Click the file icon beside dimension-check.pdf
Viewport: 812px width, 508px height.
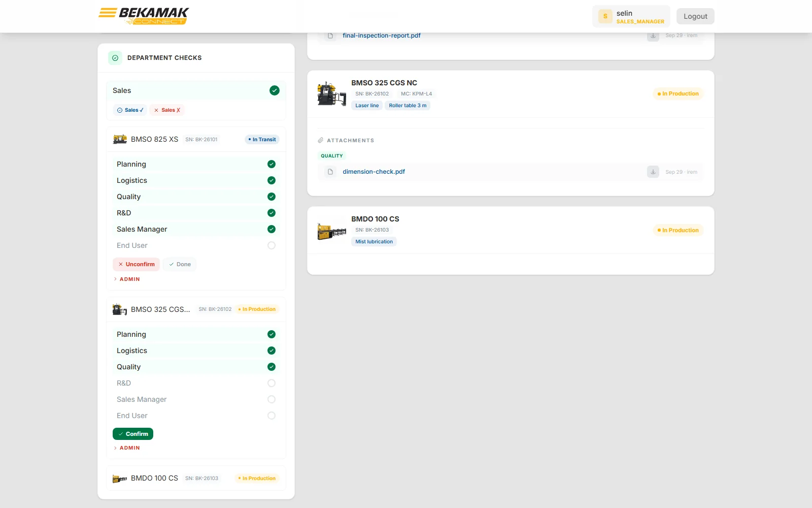tap(330, 172)
